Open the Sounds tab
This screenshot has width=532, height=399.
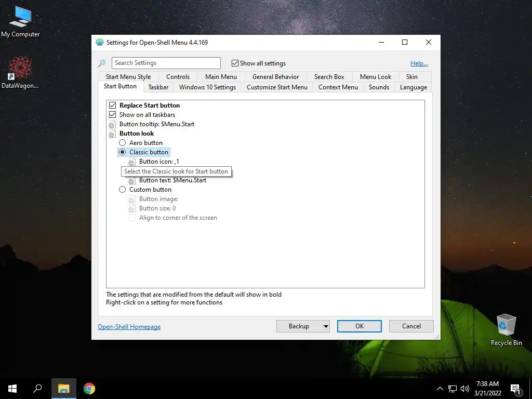(x=379, y=87)
